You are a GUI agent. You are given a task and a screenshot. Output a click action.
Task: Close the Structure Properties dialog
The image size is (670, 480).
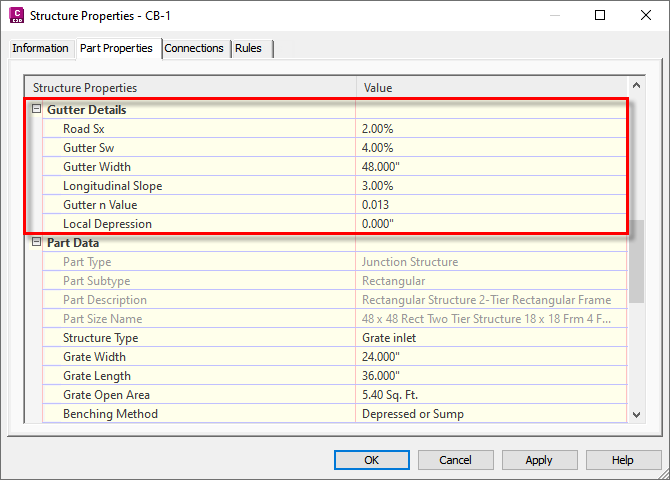(x=645, y=16)
